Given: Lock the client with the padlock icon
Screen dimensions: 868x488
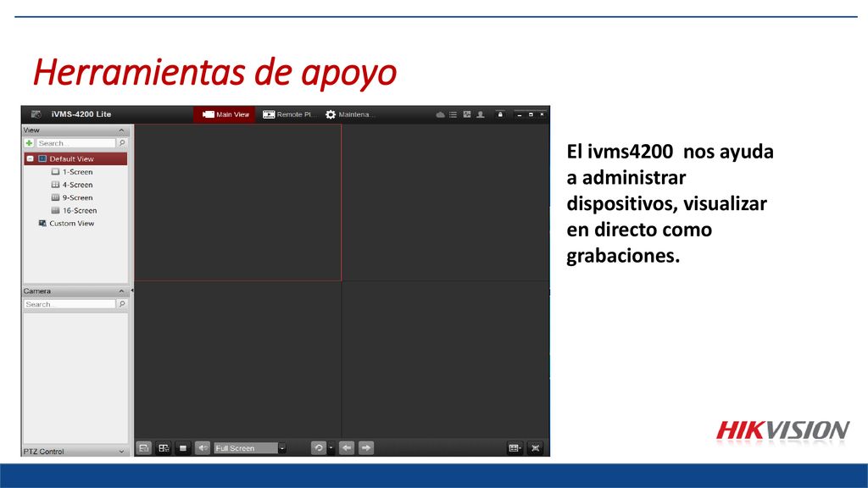Looking at the screenshot, I should pyautogui.click(x=500, y=114).
